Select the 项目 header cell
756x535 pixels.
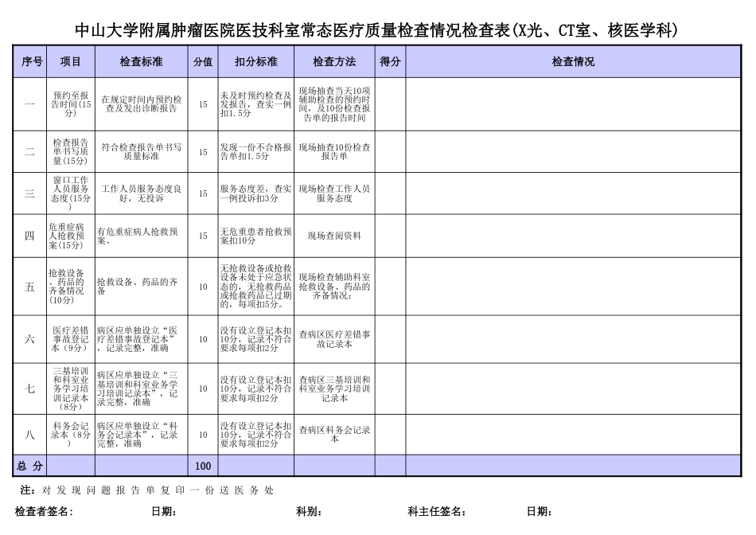click(x=71, y=61)
